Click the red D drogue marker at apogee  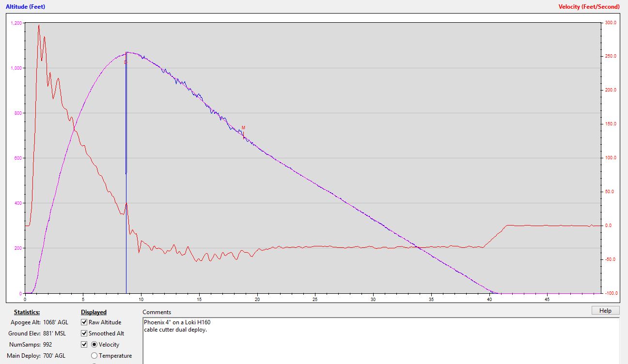(x=126, y=62)
